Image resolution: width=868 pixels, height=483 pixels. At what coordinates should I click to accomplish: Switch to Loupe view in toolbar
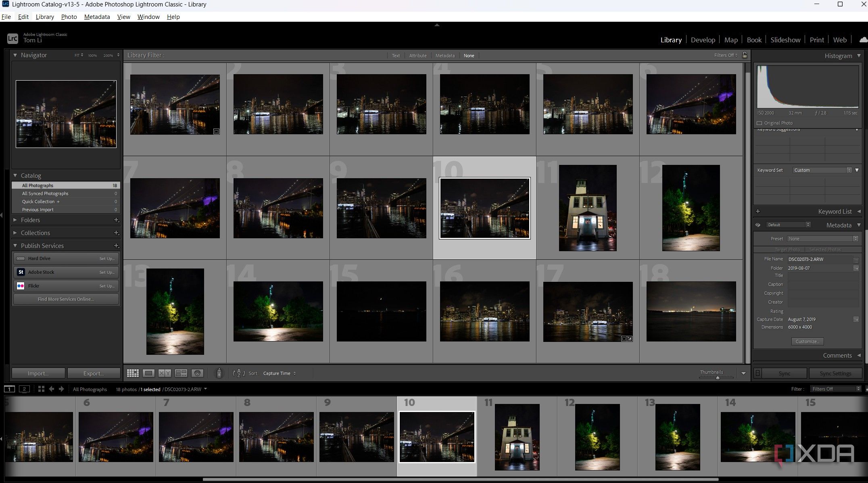[x=148, y=373]
